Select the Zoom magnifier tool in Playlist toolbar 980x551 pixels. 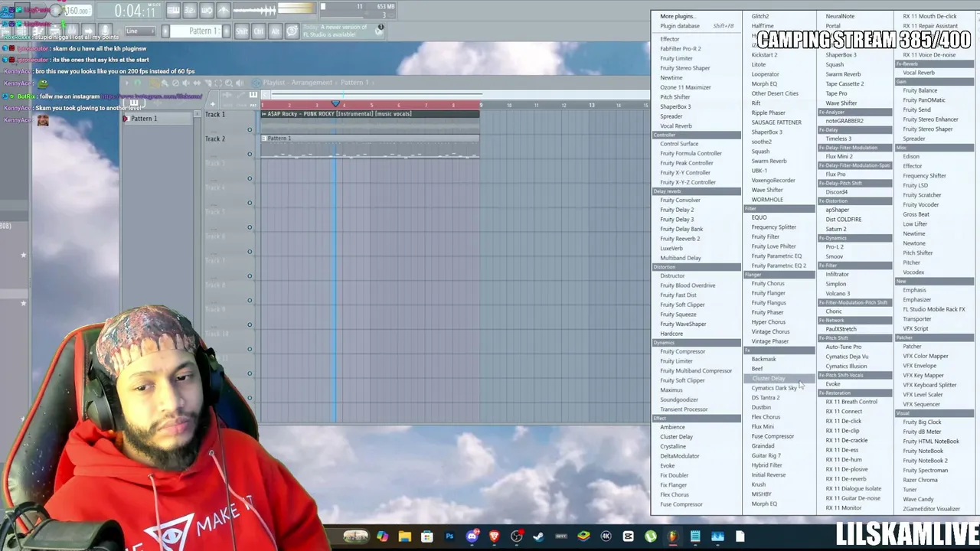click(x=228, y=83)
